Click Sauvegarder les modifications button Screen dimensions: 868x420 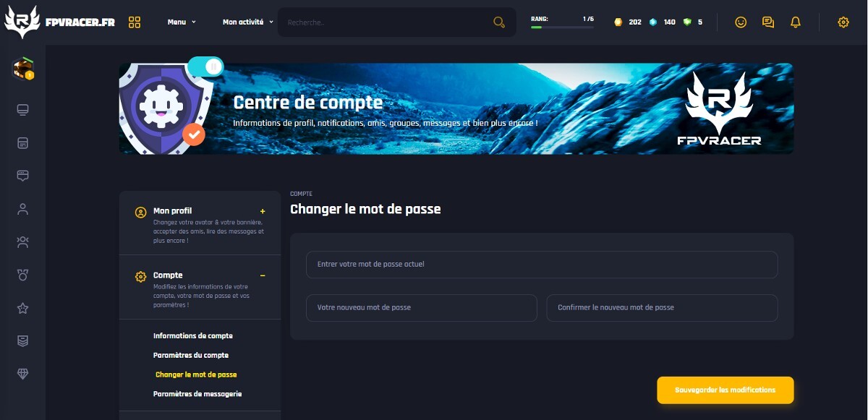coord(725,390)
